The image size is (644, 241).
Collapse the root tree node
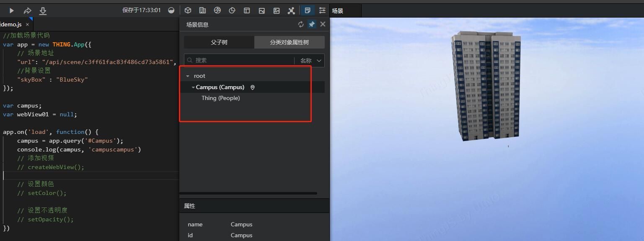tap(188, 76)
